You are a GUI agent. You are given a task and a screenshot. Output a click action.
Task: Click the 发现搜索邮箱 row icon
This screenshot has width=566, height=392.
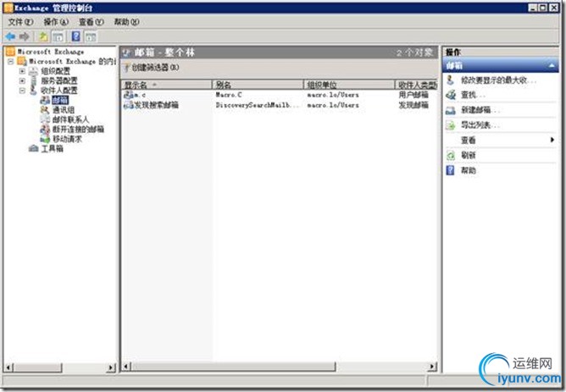(x=128, y=105)
